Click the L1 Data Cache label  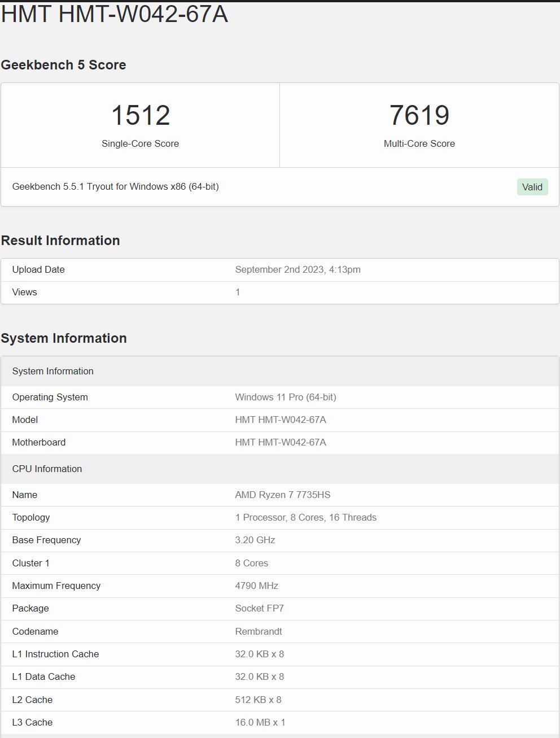[43, 676]
